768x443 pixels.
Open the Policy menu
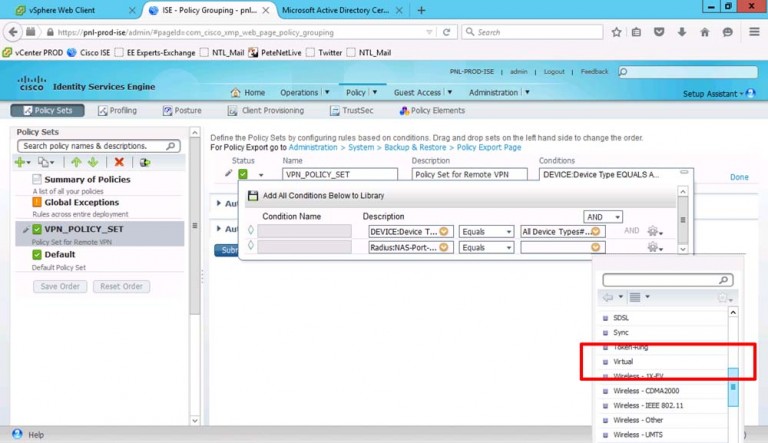[x=356, y=93]
